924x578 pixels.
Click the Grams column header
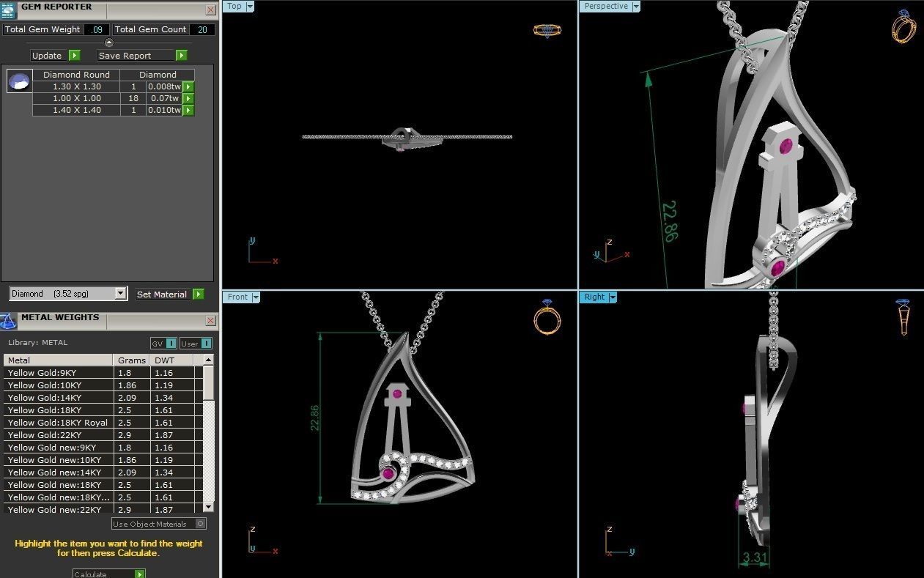[x=132, y=360]
